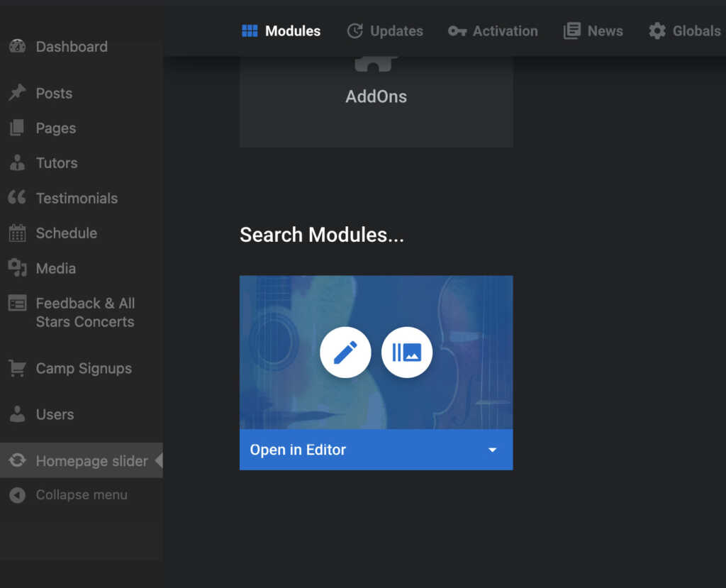Image resolution: width=726 pixels, height=588 pixels.
Task: Click the Homepage slider refresh icon
Action: (x=18, y=460)
